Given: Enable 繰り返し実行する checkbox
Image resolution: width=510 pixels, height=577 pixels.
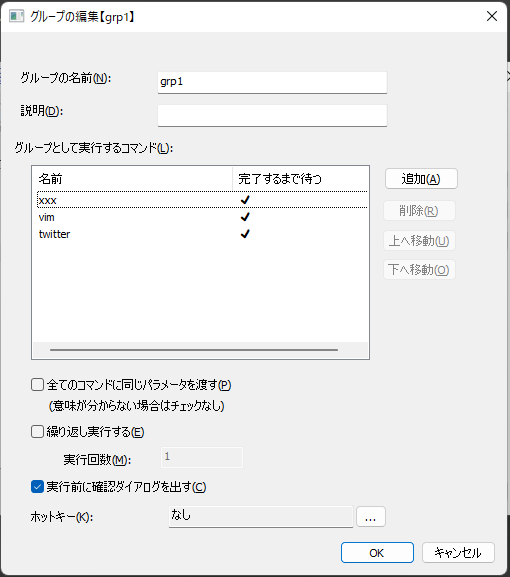Looking at the screenshot, I should click(38, 431).
